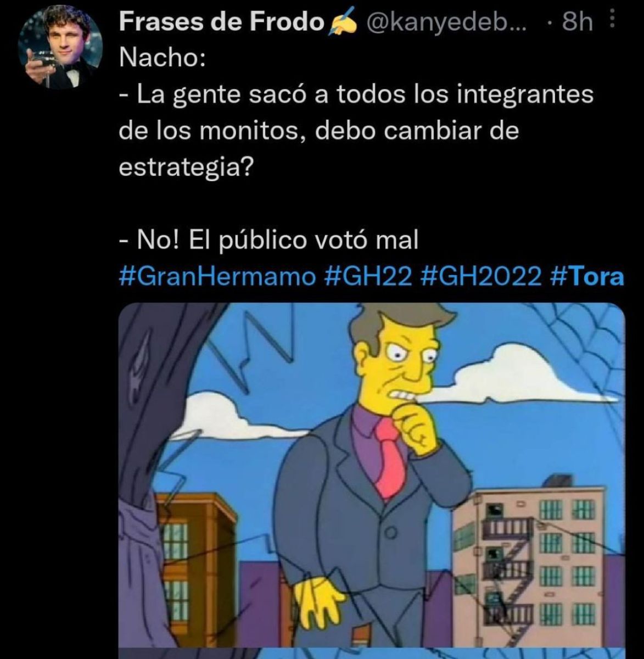644x659 pixels.
Task: Open the @kanyedeb... handle link
Action: (445, 22)
